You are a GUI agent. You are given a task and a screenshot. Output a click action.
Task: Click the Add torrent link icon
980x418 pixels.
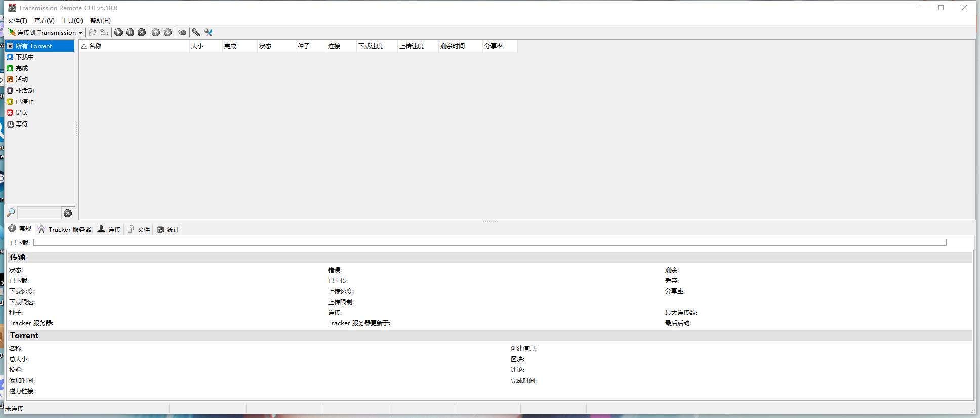click(104, 32)
